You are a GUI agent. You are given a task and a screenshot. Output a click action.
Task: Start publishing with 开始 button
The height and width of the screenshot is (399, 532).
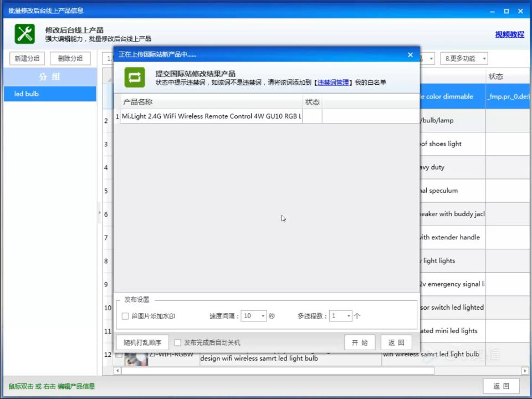[360, 342]
